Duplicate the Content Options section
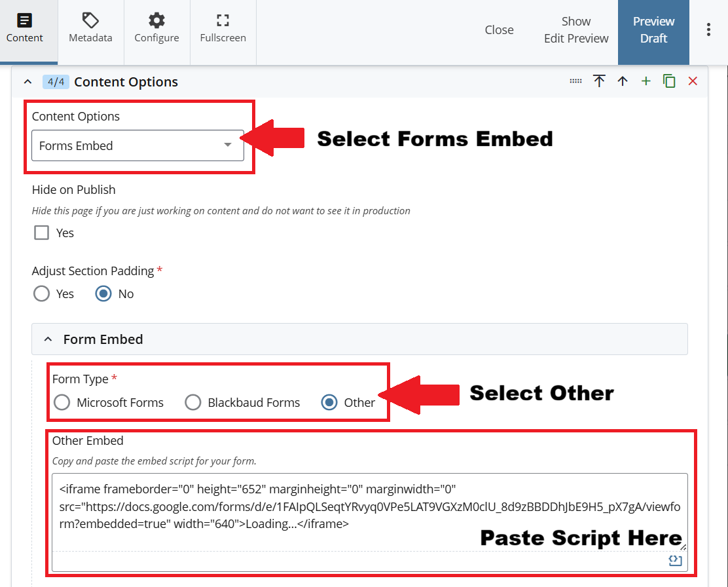 coord(669,81)
